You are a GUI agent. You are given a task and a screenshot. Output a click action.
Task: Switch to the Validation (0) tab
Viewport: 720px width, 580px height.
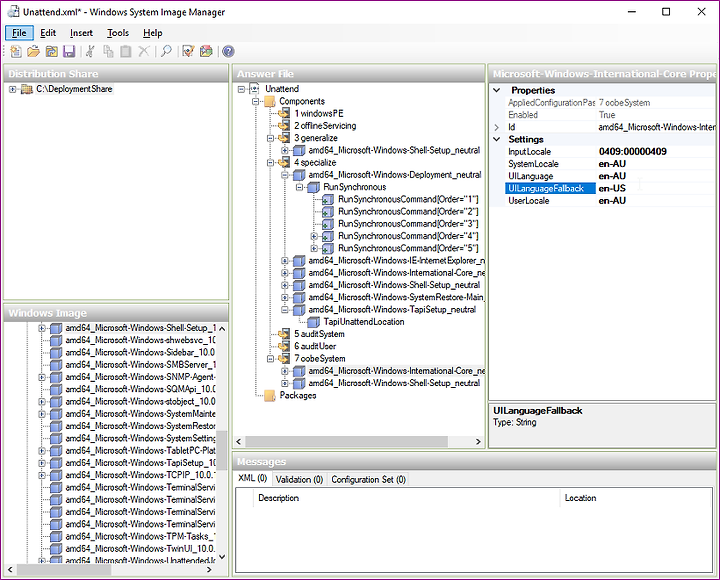point(299,479)
